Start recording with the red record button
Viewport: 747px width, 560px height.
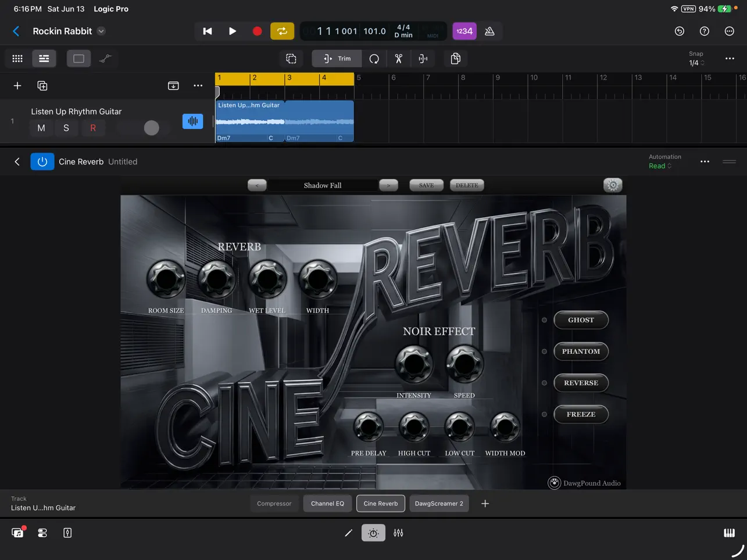pos(257,31)
